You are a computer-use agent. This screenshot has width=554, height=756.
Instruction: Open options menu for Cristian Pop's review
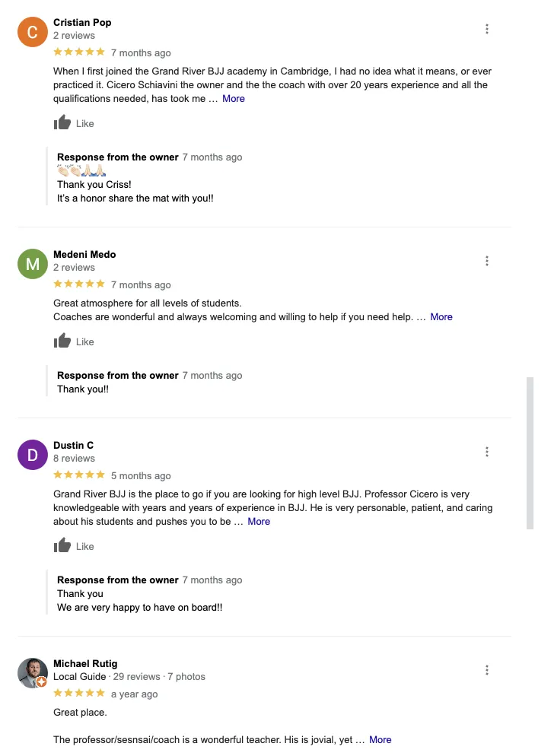(487, 29)
